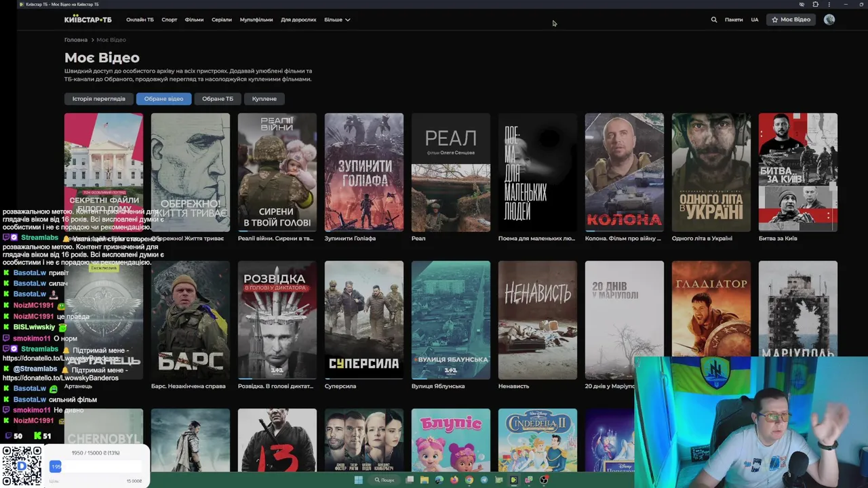
Task: Click the Ненависть title text
Action: pyautogui.click(x=513, y=386)
